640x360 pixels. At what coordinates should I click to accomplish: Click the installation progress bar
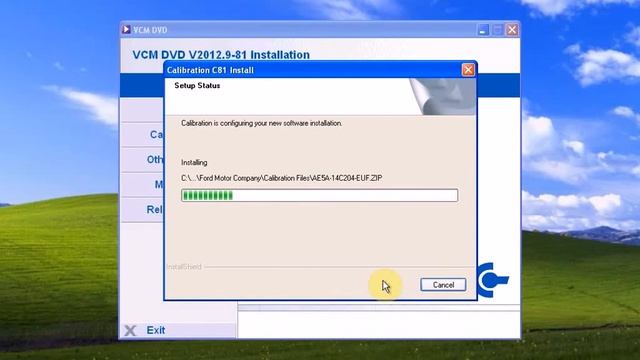click(320, 195)
